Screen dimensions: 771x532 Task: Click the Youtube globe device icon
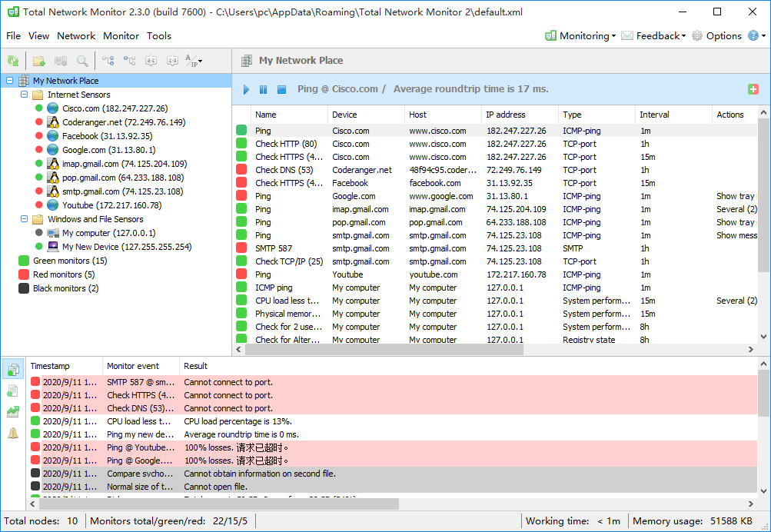coord(52,205)
